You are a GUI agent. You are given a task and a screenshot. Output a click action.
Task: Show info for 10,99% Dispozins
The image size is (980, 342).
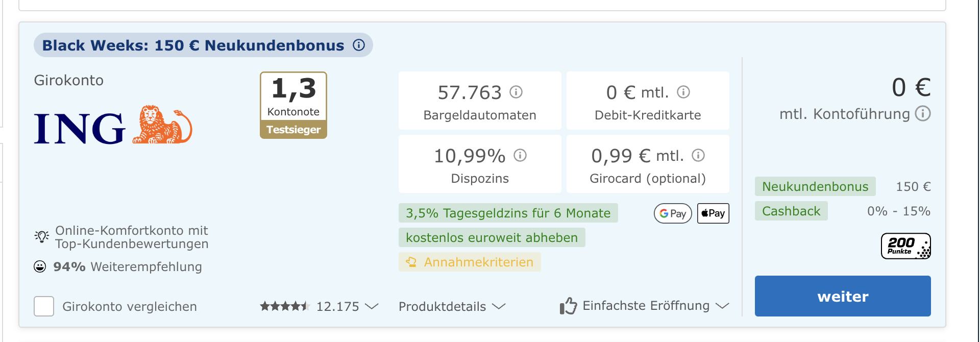(x=520, y=155)
